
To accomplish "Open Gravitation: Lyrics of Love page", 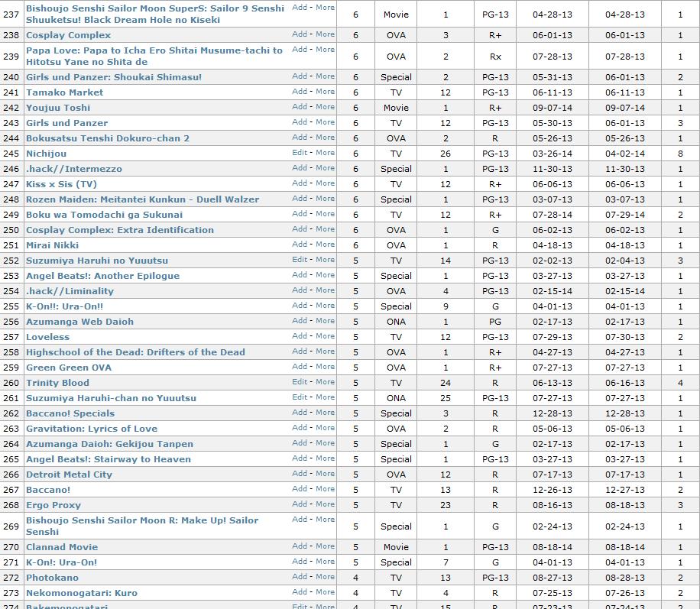I will pos(92,429).
